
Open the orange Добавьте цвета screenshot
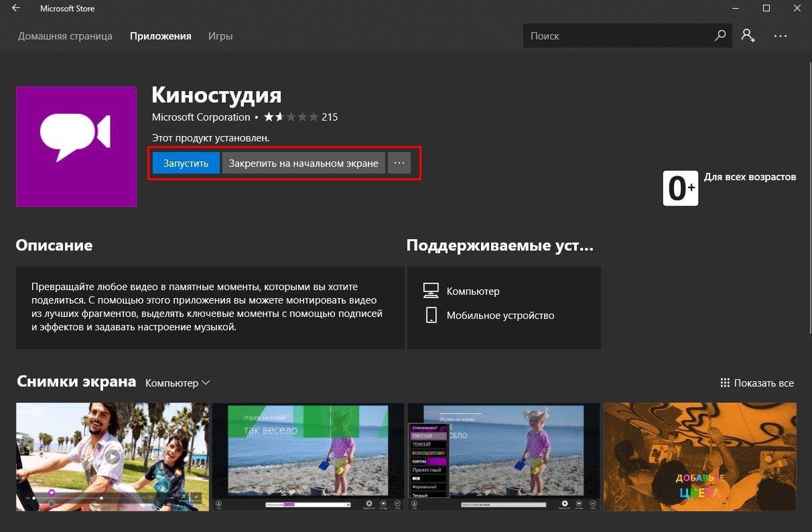(700, 457)
